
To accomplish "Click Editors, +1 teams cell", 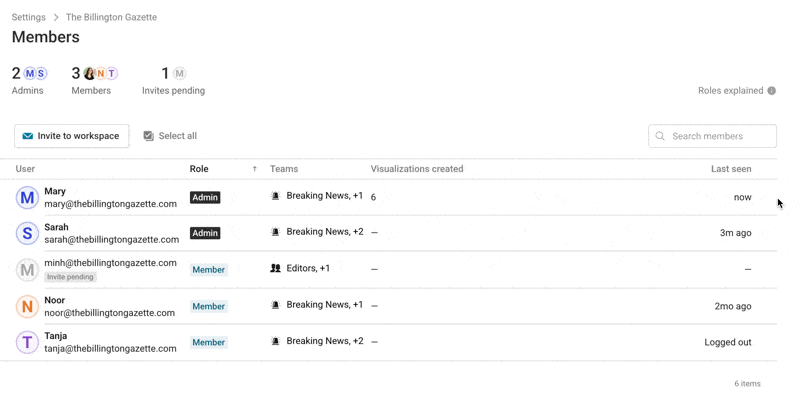I will [308, 268].
